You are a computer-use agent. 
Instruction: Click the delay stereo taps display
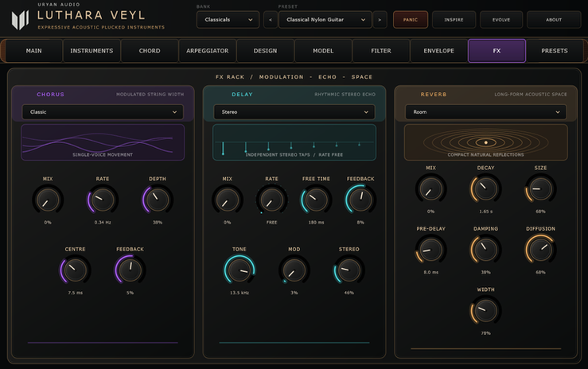pyautogui.click(x=294, y=142)
